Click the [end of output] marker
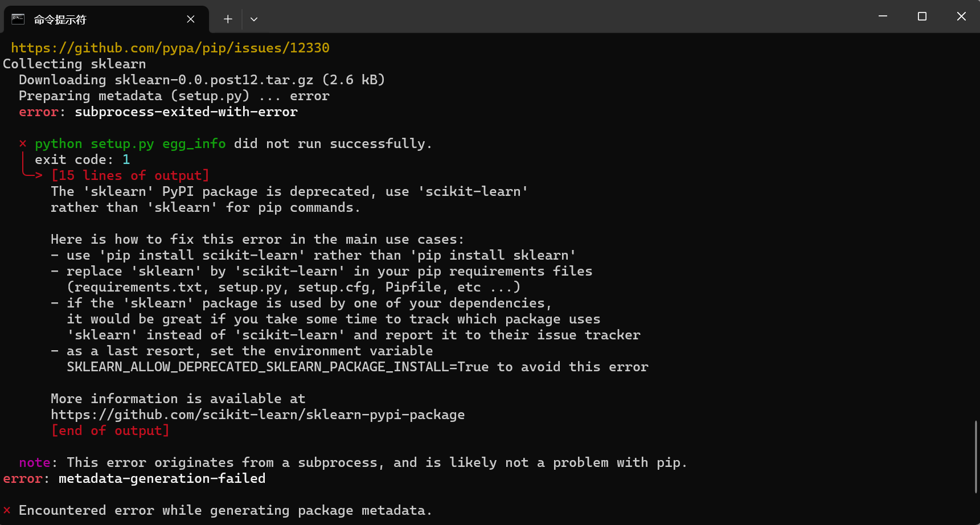Viewport: 980px width, 525px height. tap(110, 430)
